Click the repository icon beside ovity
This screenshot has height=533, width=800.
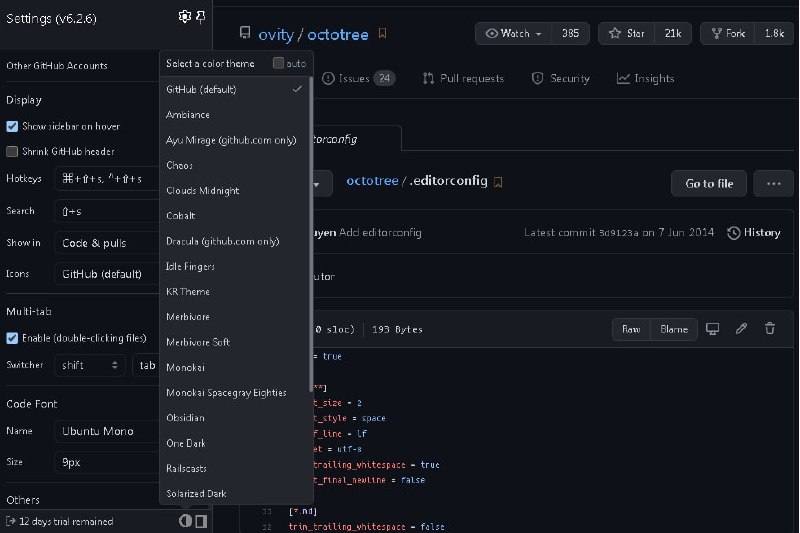click(x=245, y=33)
